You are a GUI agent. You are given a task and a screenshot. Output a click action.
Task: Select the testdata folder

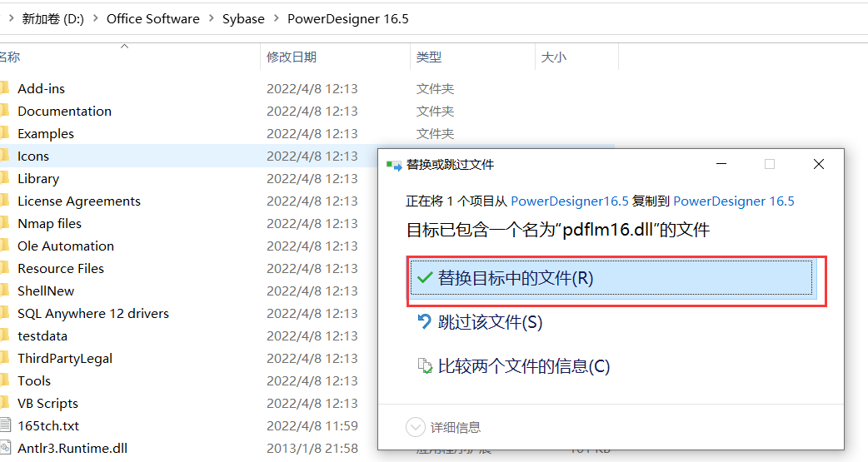click(x=42, y=335)
